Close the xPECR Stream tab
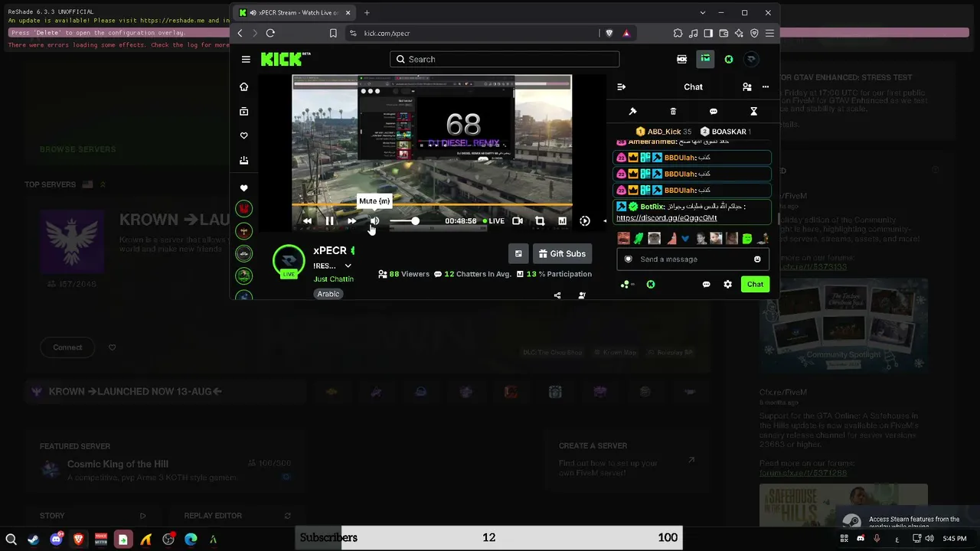Image resolution: width=980 pixels, height=551 pixels. point(348,13)
